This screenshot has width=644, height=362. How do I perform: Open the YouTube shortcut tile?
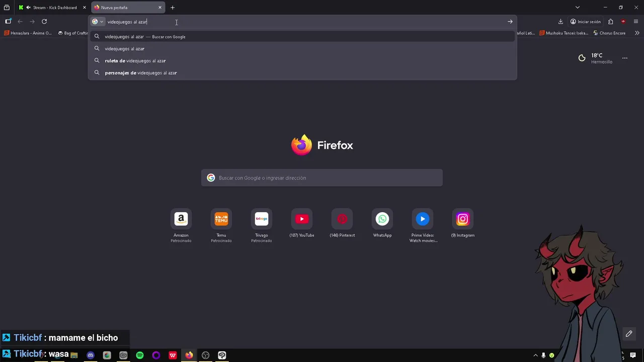[x=302, y=224]
